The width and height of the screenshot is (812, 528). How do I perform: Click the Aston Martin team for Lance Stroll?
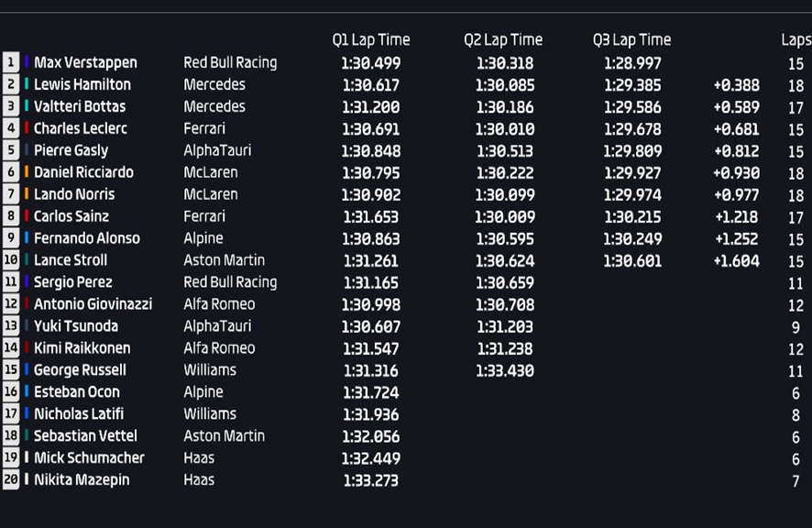(x=224, y=260)
